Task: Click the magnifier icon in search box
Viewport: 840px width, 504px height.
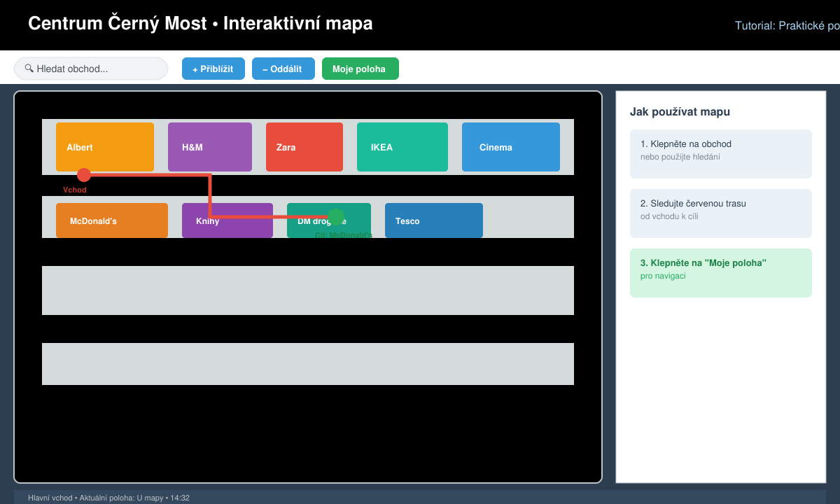Action: coord(29,69)
